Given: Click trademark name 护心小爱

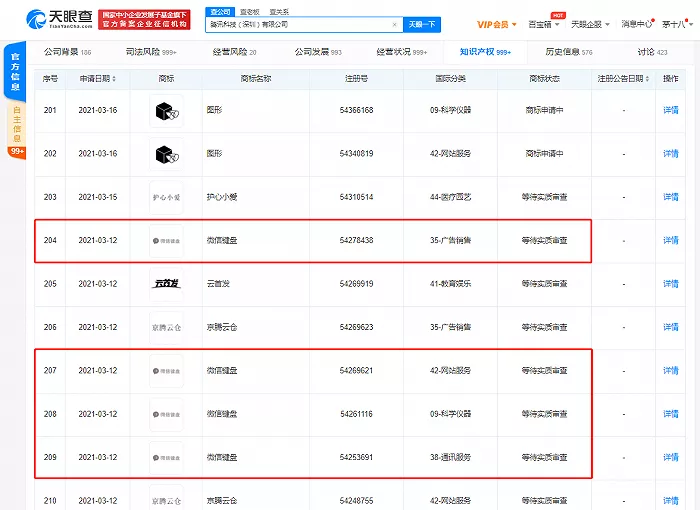Looking at the screenshot, I should 222,197.
